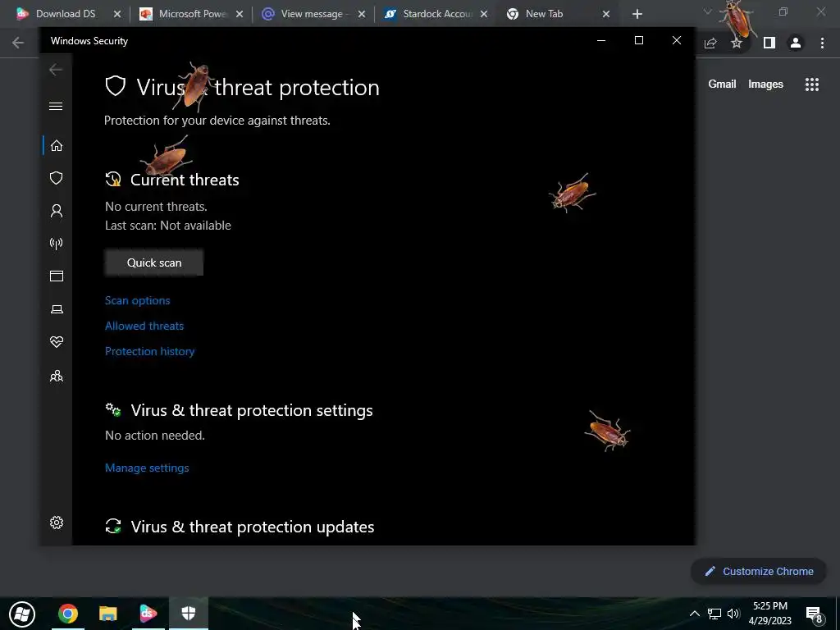Viewport: 840px width, 630px height.
Task: Show hidden system tray icons
Action: tap(694, 614)
